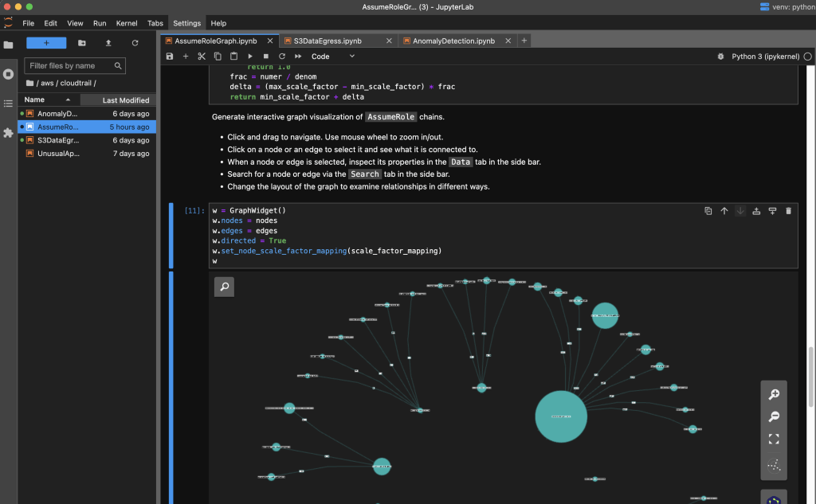This screenshot has height=504, width=816.
Task: Show running terminals and kernels panel
Action: 8,74
